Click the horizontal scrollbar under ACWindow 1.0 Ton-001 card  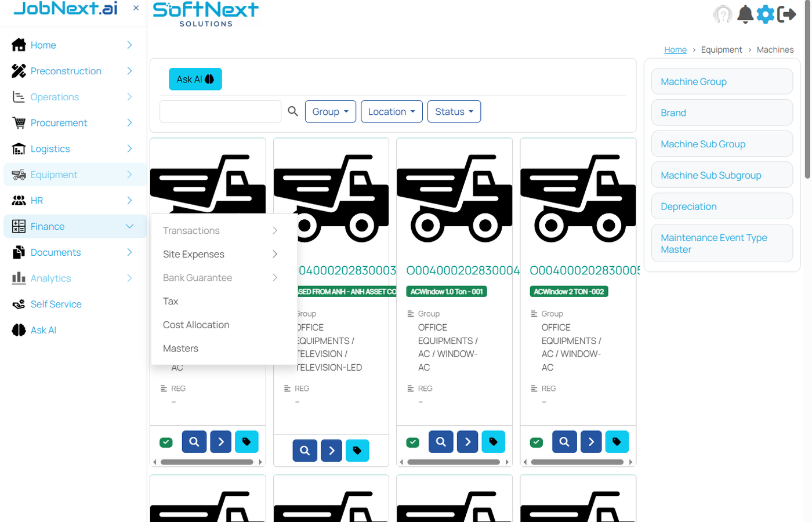(x=454, y=462)
